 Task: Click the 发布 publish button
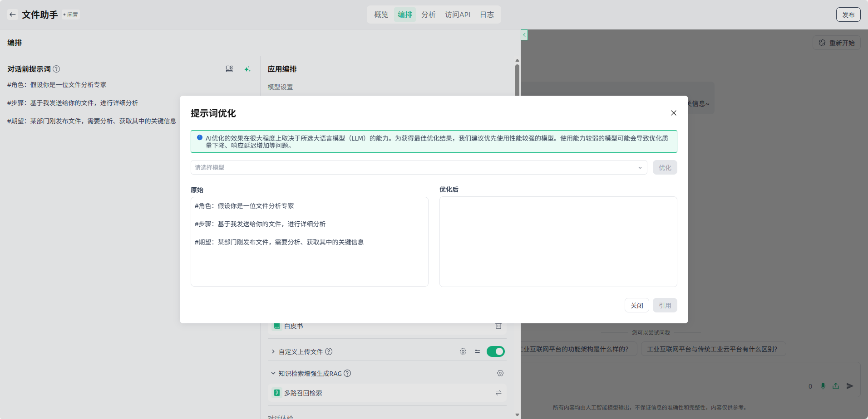click(848, 15)
